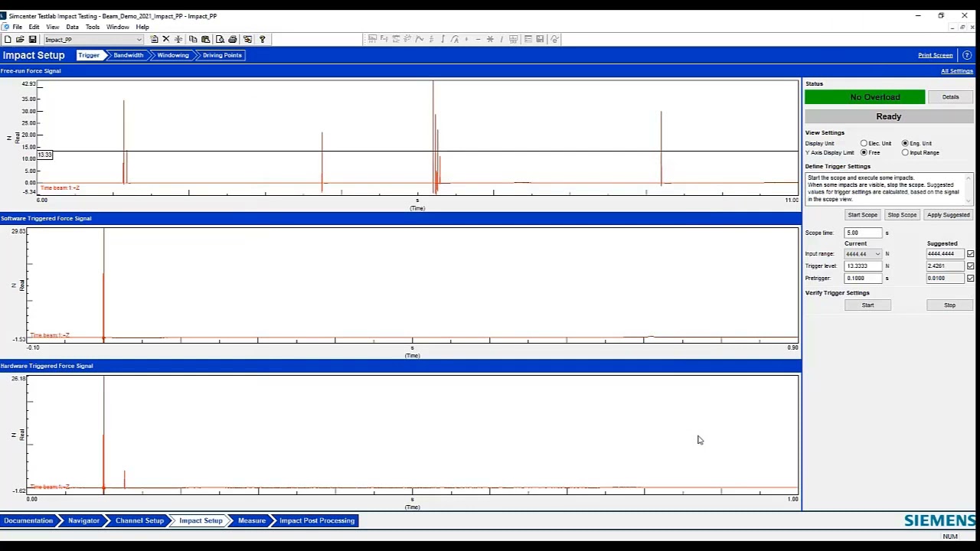The width and height of the screenshot is (980, 551).
Task: Click the trigger level 13.33 marker on graph
Action: coord(44,155)
